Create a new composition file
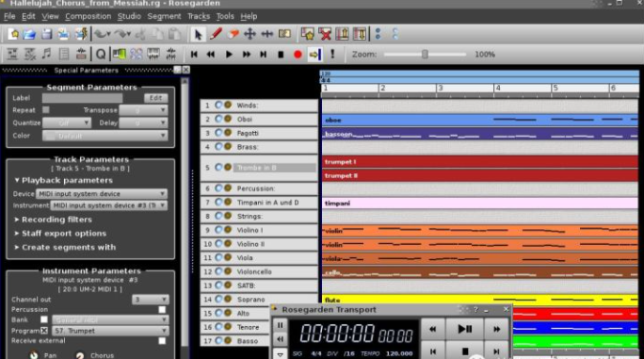This screenshot has height=359, width=644. 13,34
